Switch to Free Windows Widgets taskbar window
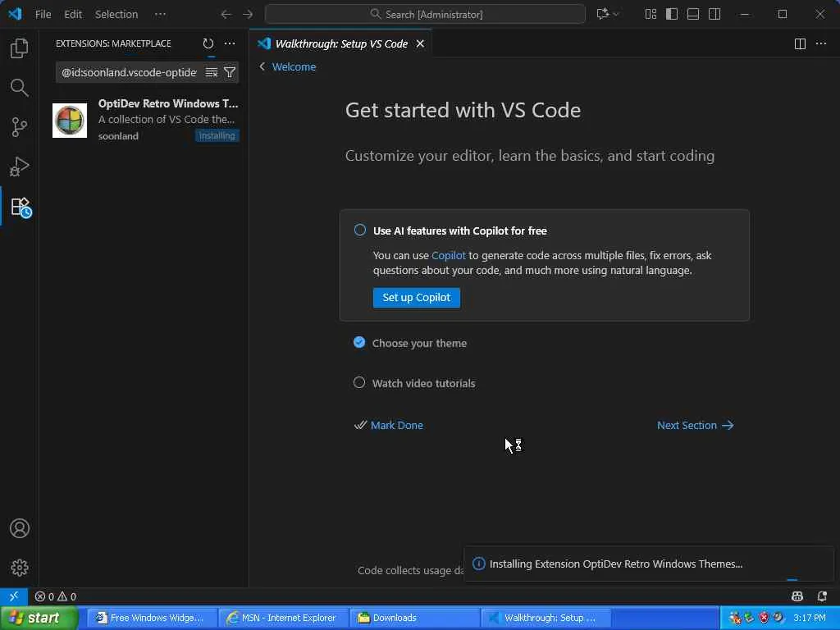 152,618
